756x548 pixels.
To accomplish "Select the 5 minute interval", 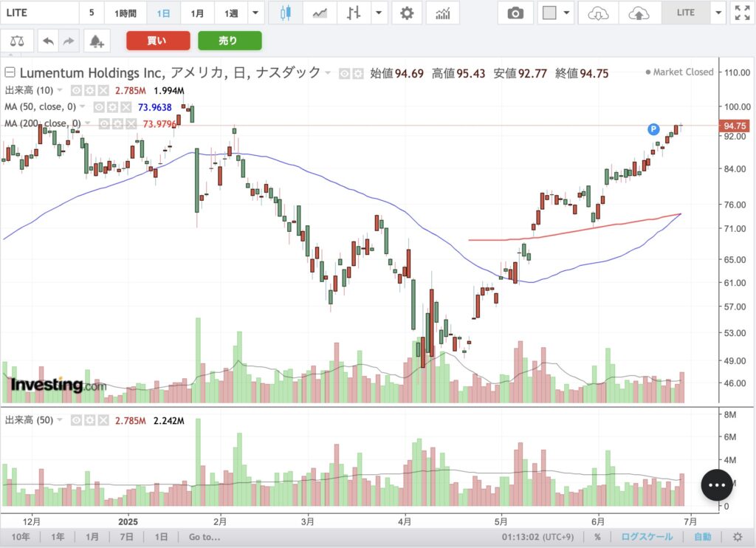I will pos(92,13).
